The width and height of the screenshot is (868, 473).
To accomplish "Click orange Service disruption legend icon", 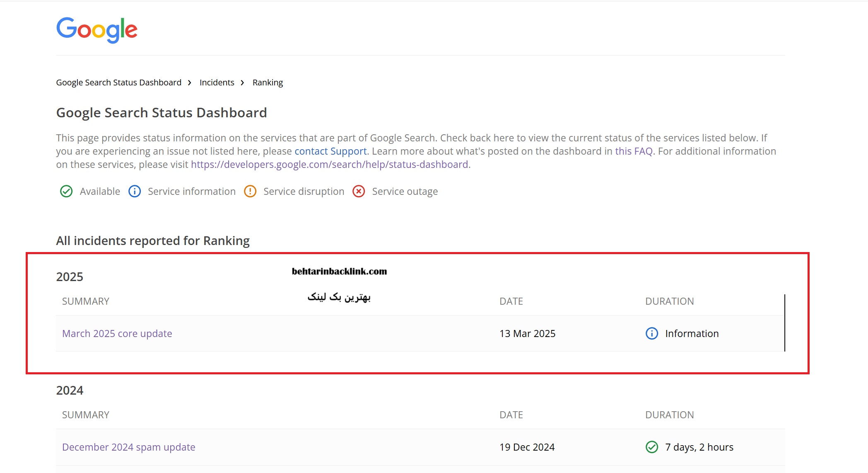I will pyautogui.click(x=250, y=191).
